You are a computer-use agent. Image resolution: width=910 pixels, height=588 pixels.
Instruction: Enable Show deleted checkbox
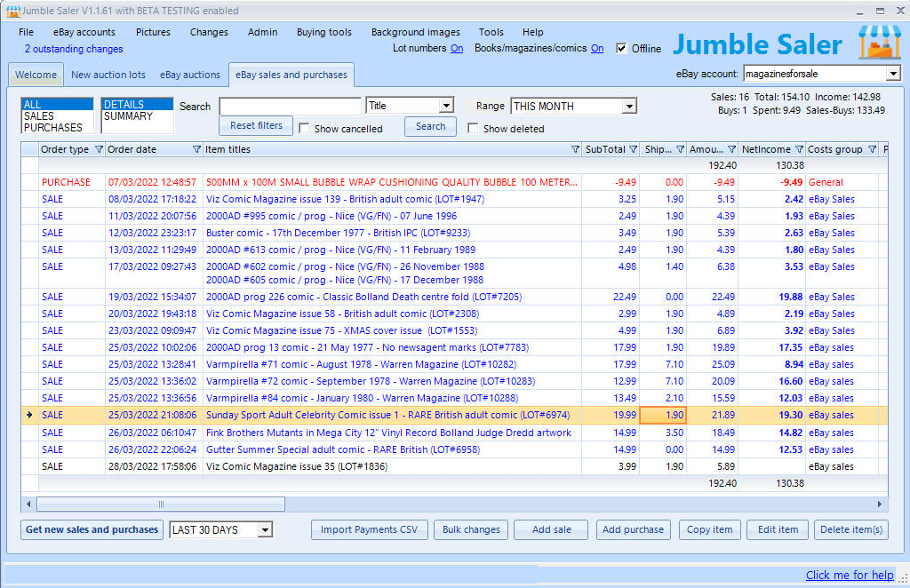(473, 128)
